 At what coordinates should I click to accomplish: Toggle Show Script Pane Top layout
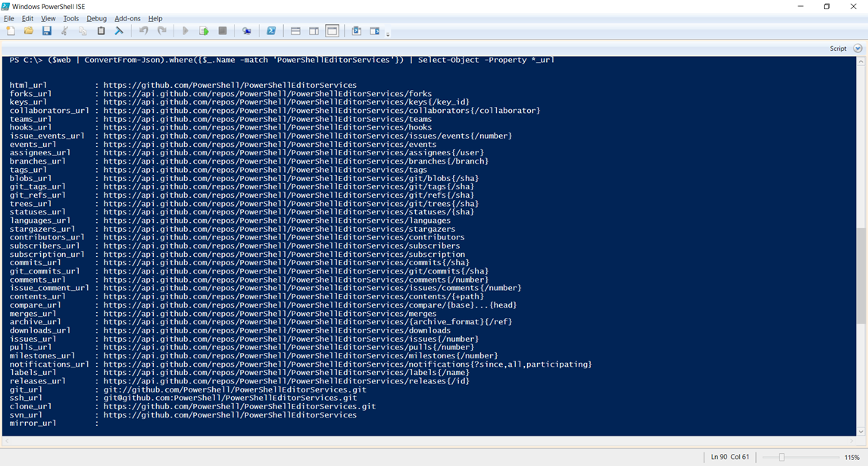tap(295, 30)
